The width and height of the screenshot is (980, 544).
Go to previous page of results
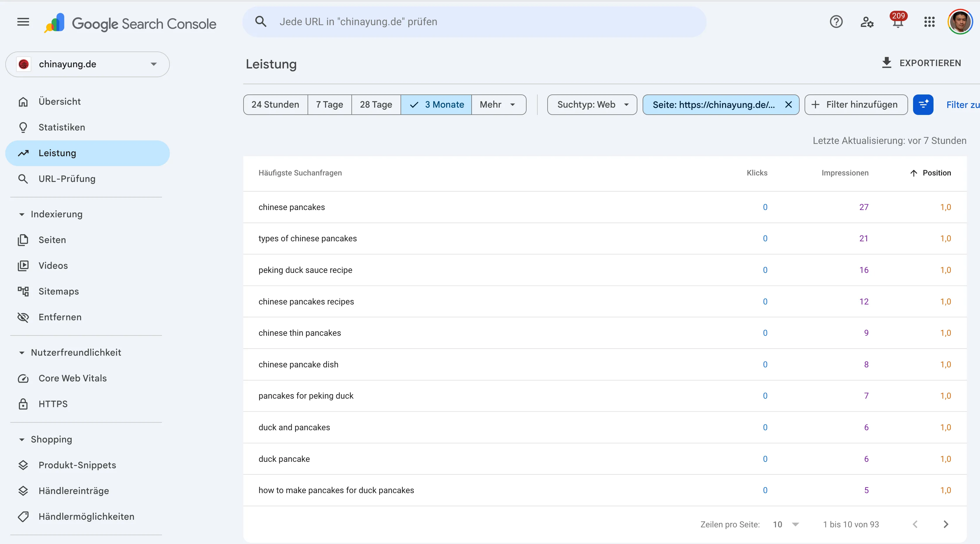(915, 525)
